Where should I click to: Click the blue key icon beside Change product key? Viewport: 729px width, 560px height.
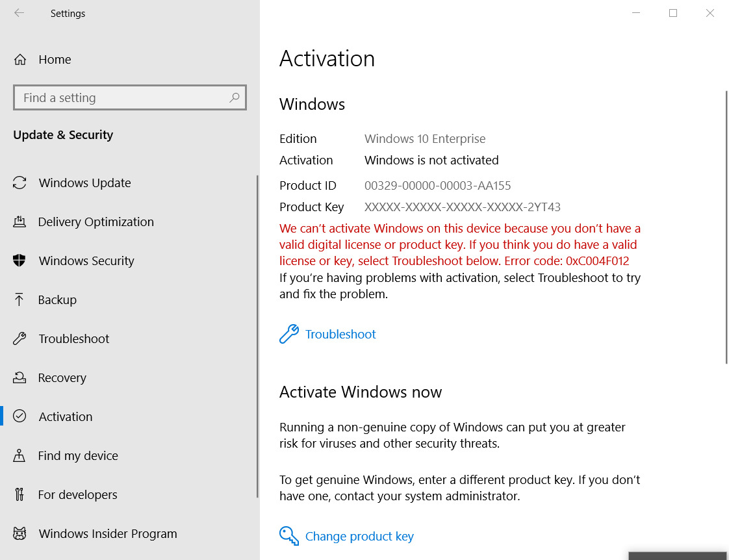289,536
